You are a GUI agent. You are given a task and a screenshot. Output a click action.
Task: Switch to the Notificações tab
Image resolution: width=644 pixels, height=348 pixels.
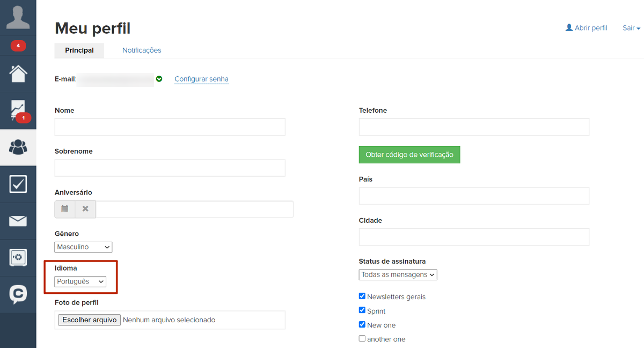[142, 50]
